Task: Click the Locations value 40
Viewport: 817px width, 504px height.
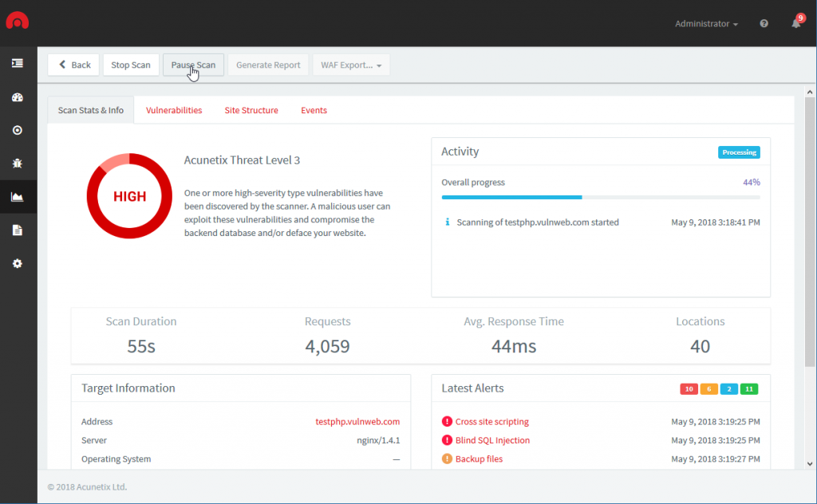Action: point(701,346)
